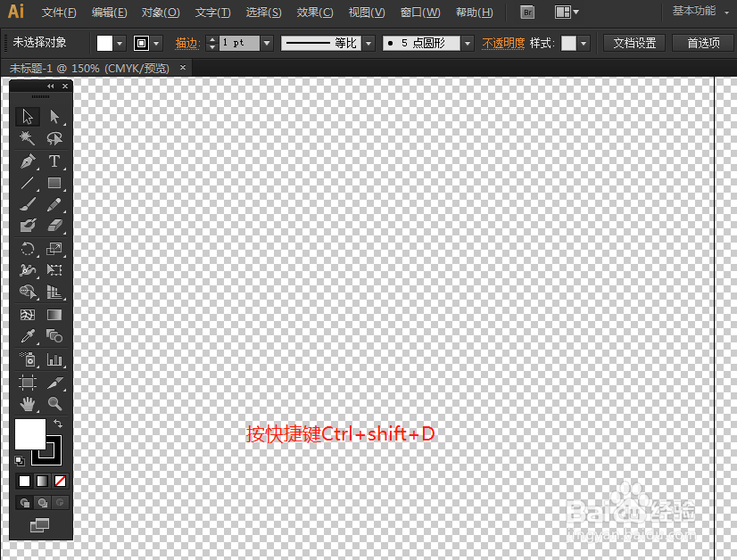
Task: Open Adobe Bridge
Action: (x=527, y=12)
